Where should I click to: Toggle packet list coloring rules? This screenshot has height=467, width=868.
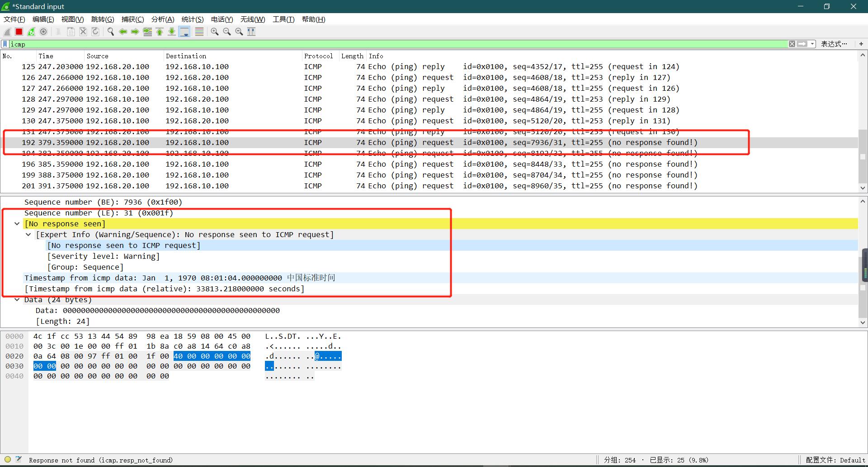coord(199,32)
